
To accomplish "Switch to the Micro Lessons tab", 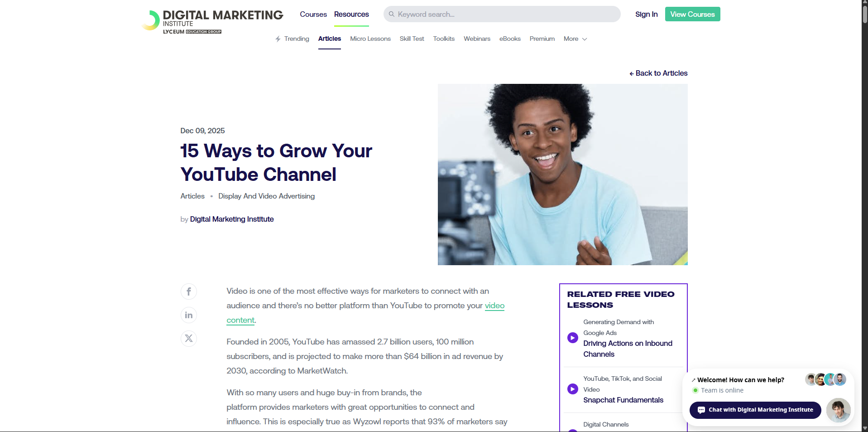I will tap(370, 39).
